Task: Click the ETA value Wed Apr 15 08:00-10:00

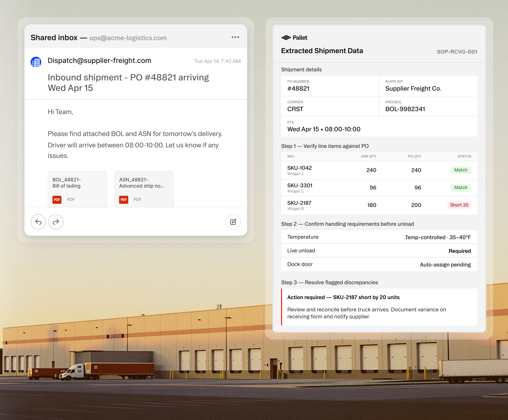Action: click(324, 129)
